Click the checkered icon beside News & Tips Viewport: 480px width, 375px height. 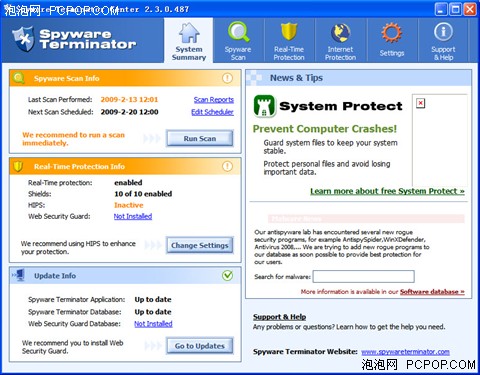coord(254,78)
